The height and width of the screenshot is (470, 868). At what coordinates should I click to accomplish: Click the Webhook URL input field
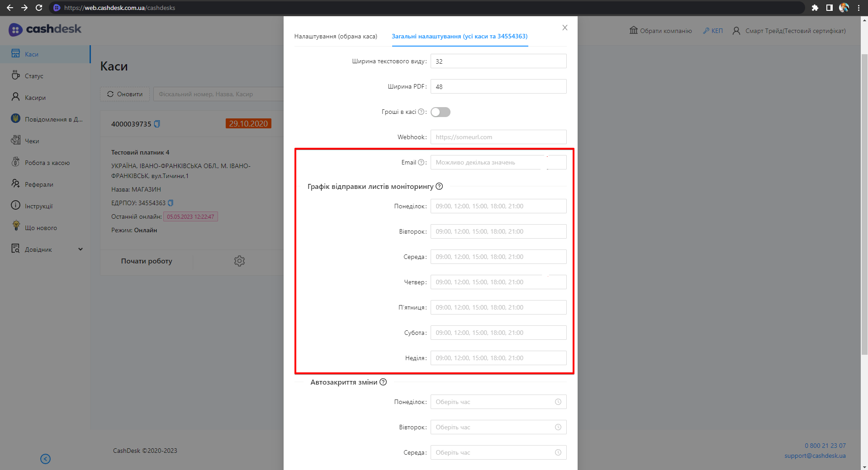point(498,137)
